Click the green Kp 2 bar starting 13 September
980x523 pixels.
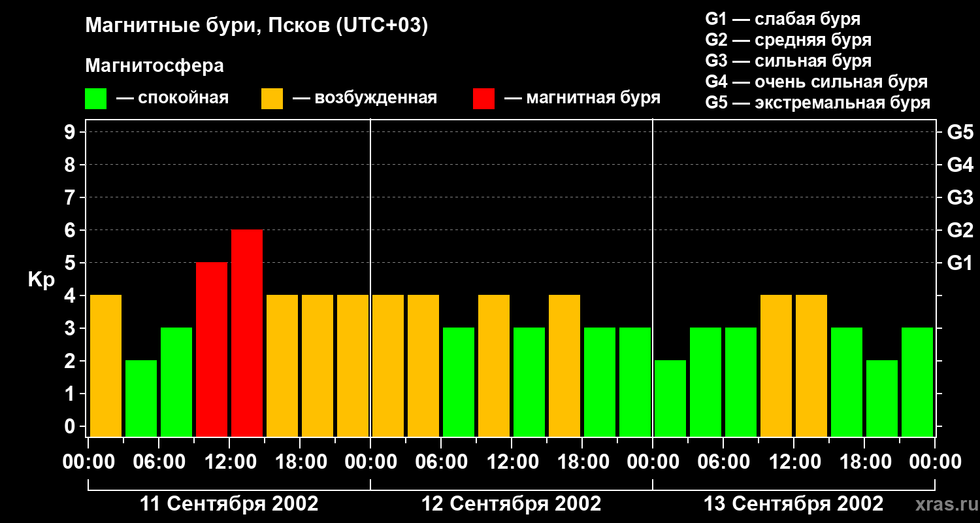point(670,398)
